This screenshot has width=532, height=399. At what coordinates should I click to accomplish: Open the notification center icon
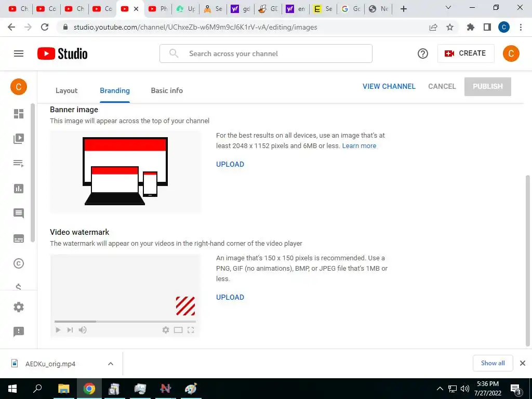tap(516, 389)
